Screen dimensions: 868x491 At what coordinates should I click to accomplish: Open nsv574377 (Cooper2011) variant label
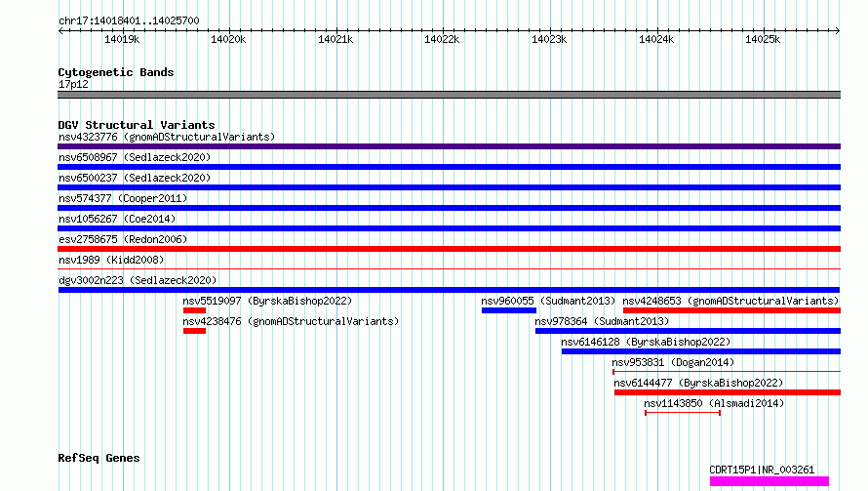(123, 198)
